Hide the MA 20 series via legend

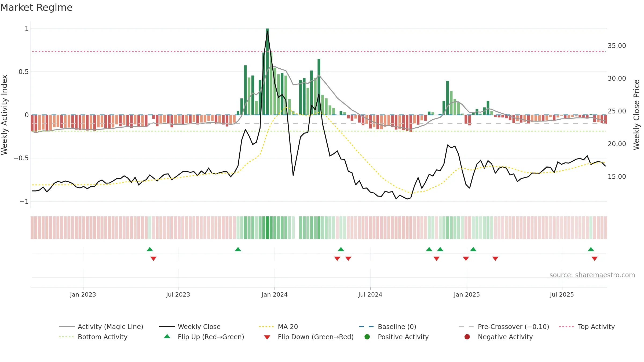[x=278, y=327]
